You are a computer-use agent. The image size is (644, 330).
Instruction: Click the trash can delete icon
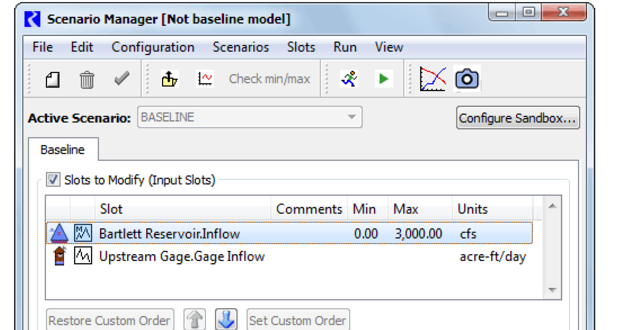(87, 79)
